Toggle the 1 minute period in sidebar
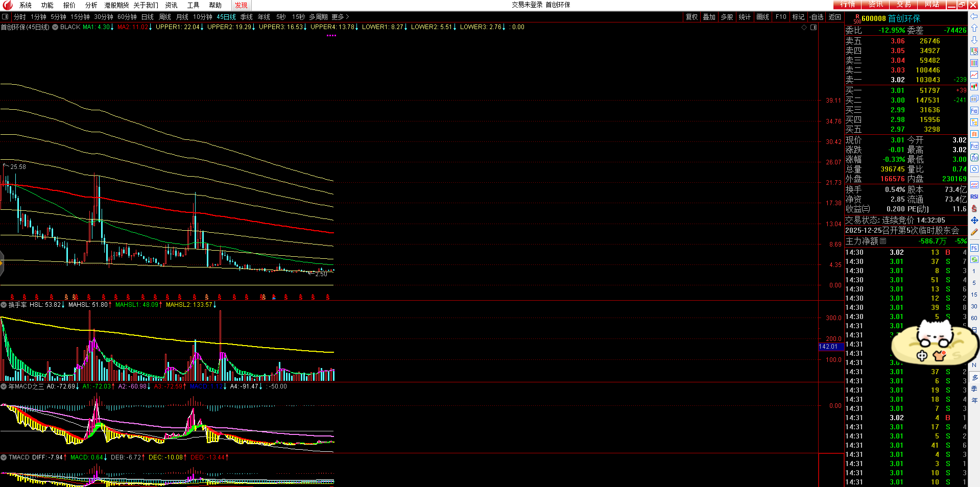Screen dimensions: 980x487 point(974,271)
